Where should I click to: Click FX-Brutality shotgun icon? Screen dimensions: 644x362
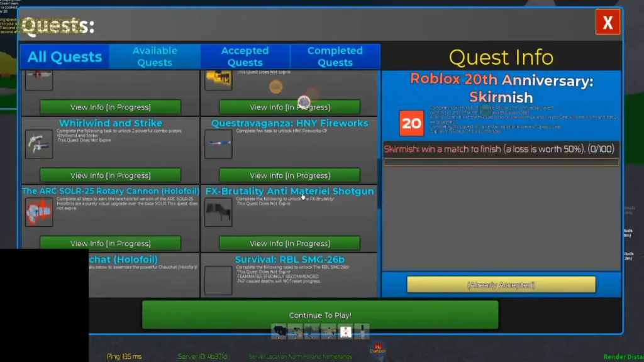218,212
